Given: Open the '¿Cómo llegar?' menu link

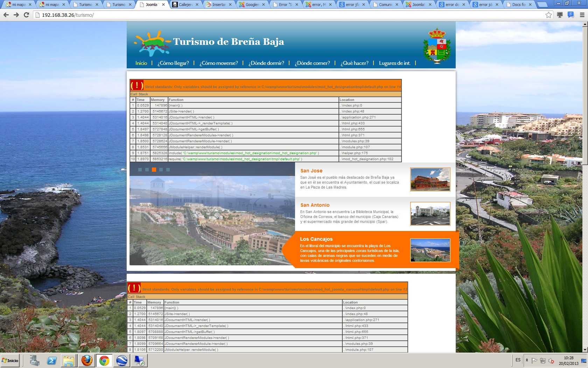Looking at the screenshot, I should (173, 63).
